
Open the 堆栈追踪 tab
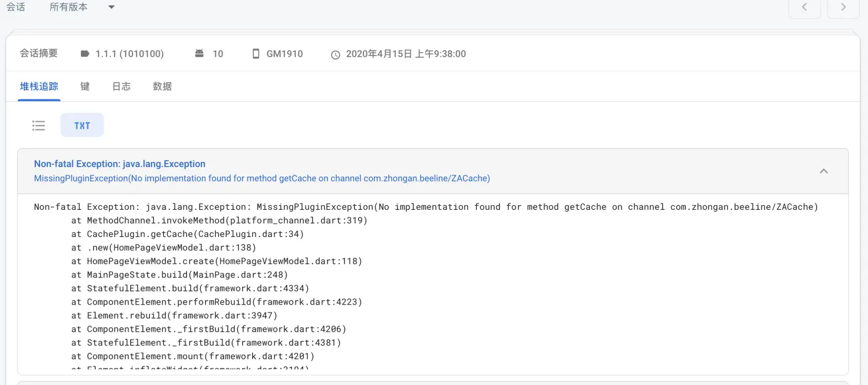pyautogui.click(x=39, y=87)
